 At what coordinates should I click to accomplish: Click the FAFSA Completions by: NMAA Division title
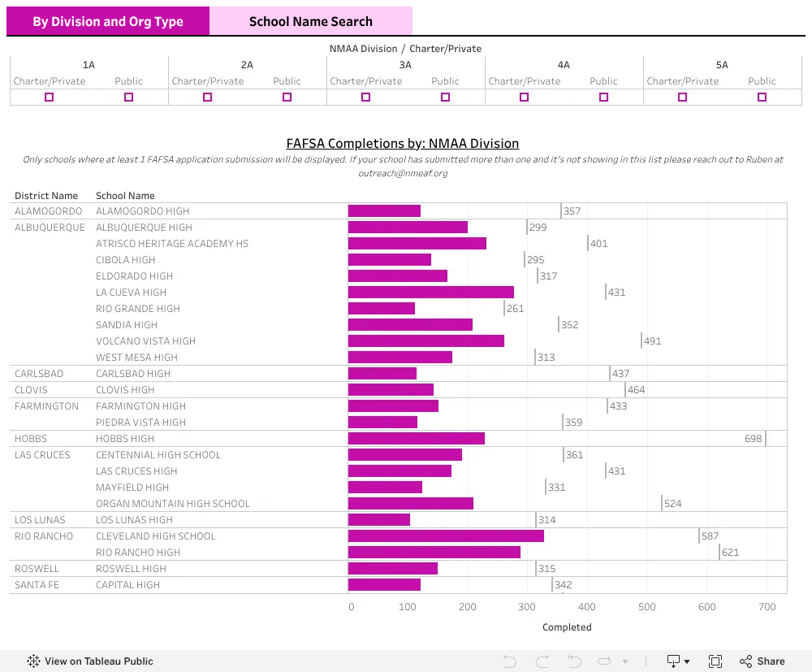tap(403, 144)
